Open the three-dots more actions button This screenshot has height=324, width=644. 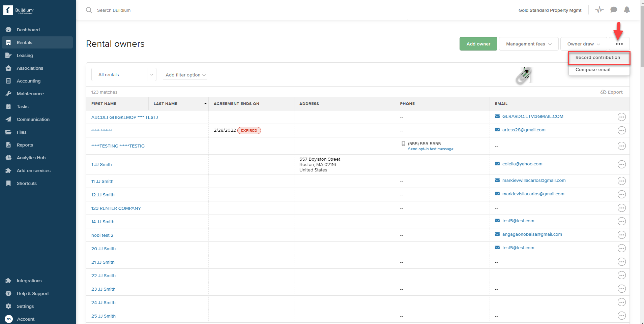619,44
